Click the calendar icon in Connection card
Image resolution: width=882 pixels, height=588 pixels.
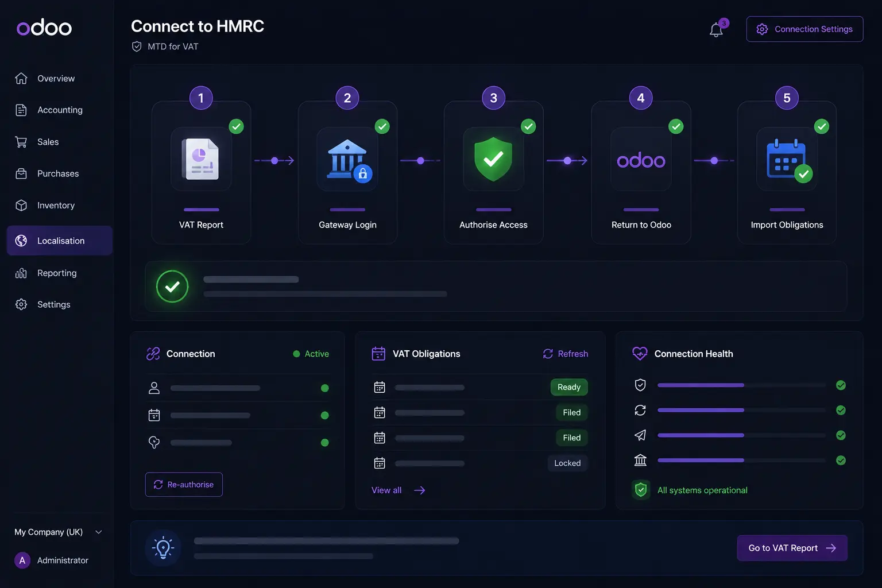(x=154, y=415)
